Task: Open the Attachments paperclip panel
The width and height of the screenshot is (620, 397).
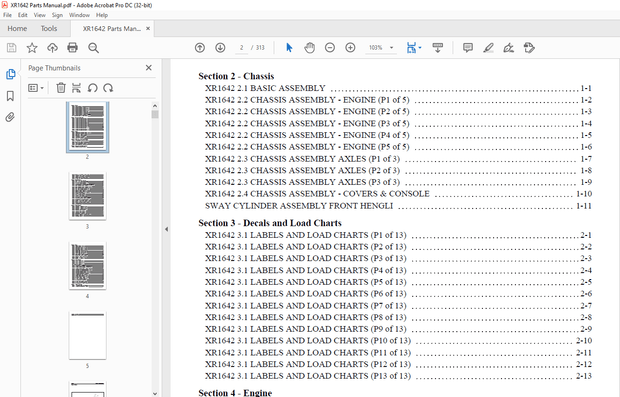Action: 10,117
